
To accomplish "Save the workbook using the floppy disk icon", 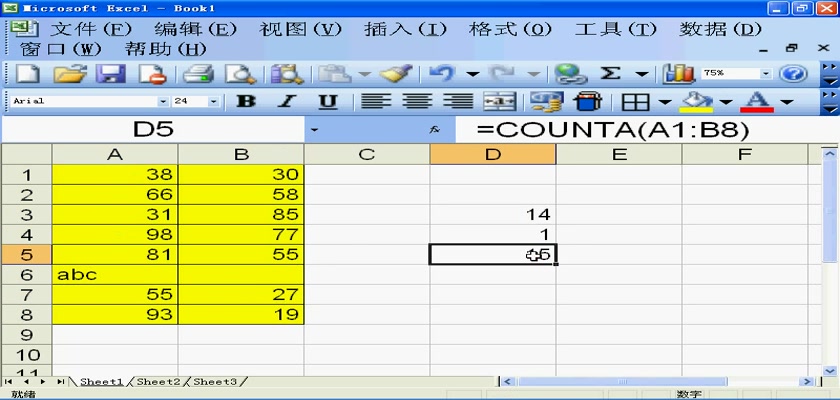I will point(110,74).
